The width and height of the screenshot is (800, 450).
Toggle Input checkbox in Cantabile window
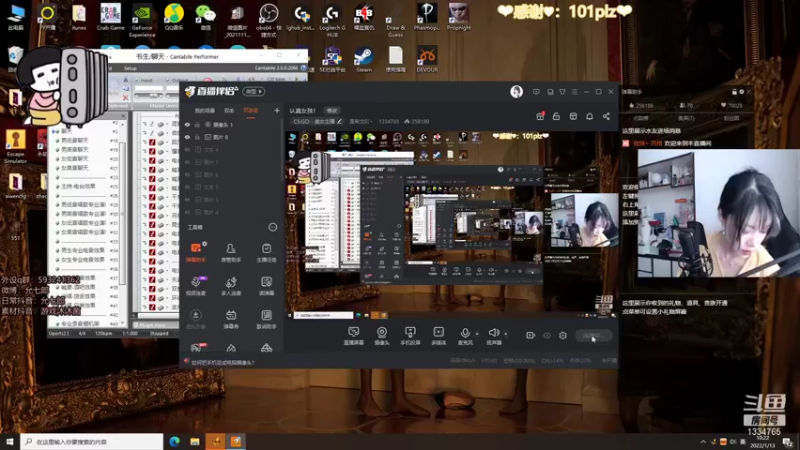click(x=137, y=80)
